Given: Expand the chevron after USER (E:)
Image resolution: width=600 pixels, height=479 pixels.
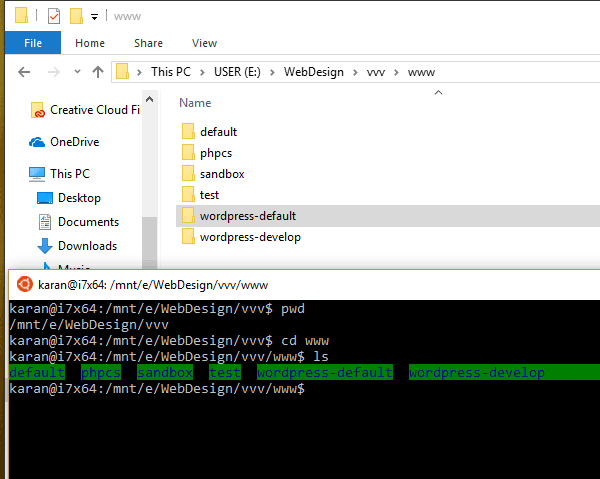Looking at the screenshot, I should (x=272, y=72).
